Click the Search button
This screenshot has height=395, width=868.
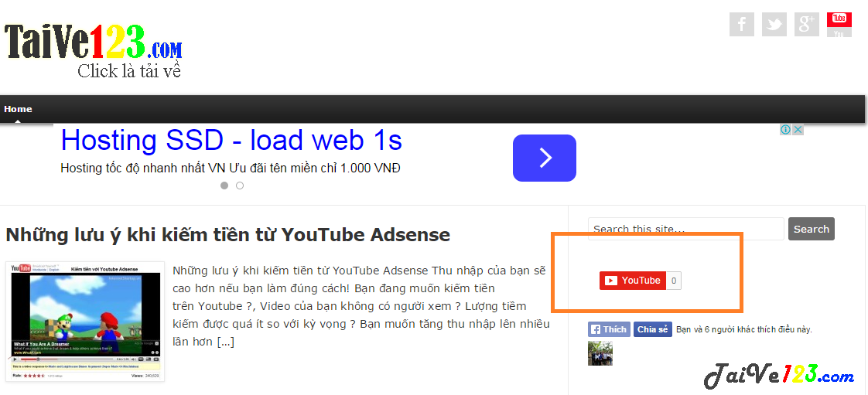point(811,229)
